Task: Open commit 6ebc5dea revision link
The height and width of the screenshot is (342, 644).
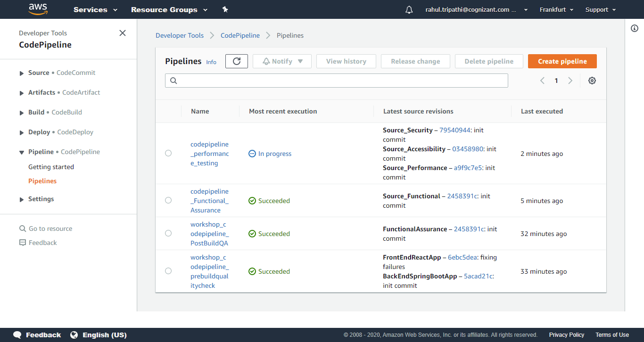Action: [x=462, y=257]
